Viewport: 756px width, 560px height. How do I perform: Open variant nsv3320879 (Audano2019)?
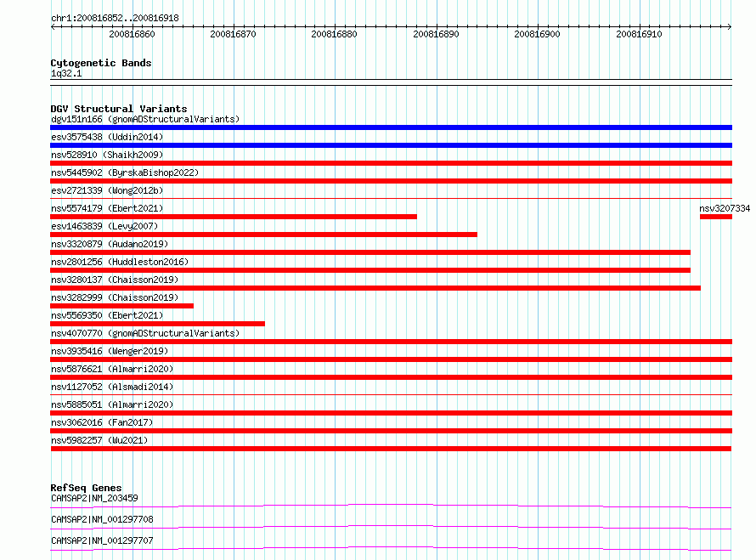coord(110,244)
